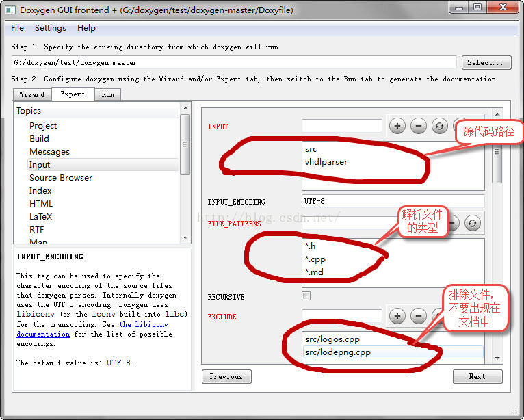Viewport: 524px width, 420px height.
Task: Open the Settings menu
Action: [x=51, y=28]
